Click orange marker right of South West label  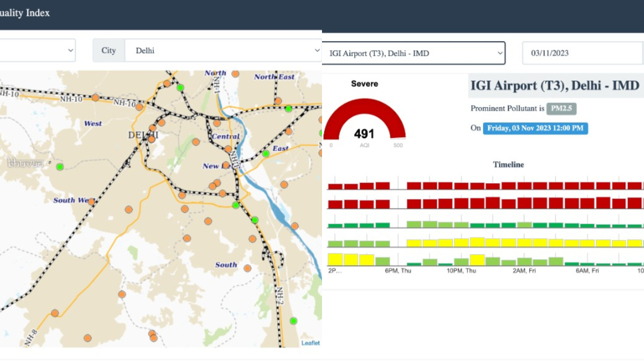point(91,202)
